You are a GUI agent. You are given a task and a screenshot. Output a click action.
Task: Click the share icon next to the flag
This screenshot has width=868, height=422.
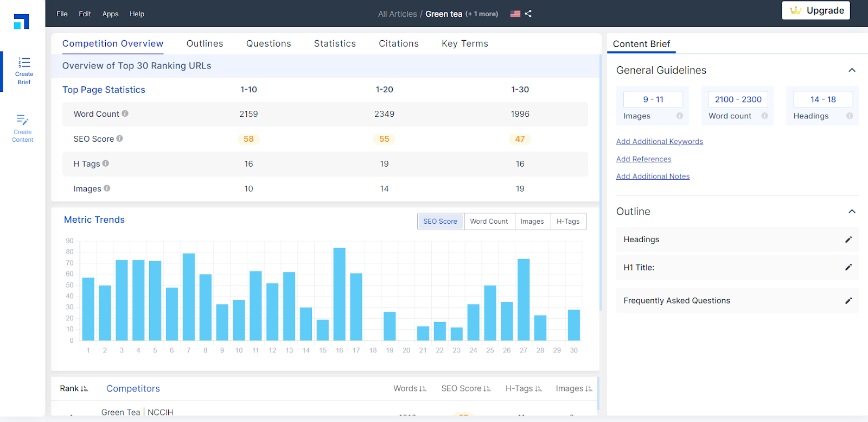coord(528,14)
